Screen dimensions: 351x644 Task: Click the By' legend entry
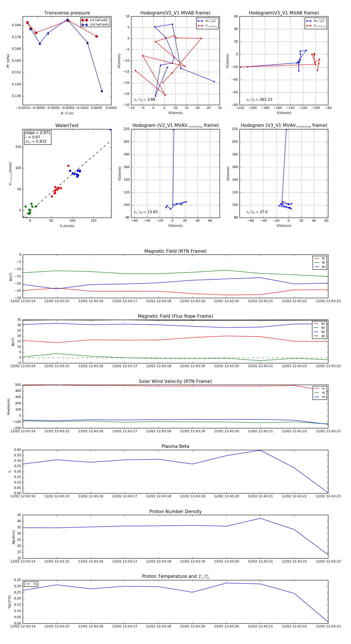pos(320,328)
